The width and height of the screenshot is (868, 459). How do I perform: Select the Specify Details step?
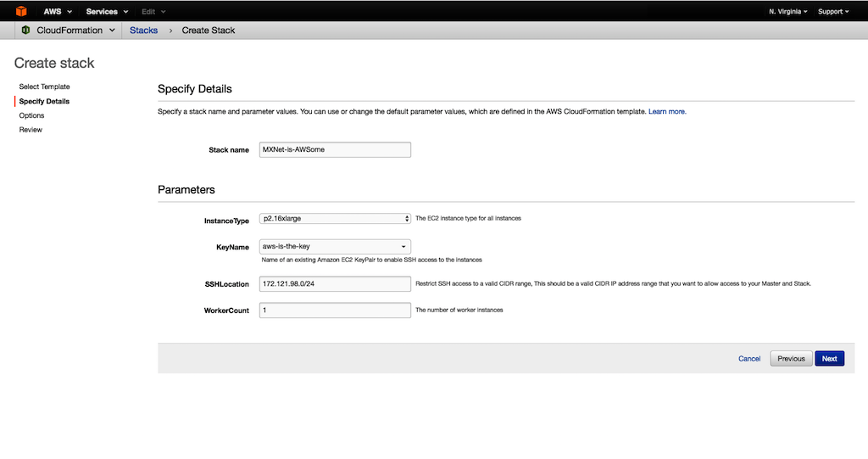(44, 101)
